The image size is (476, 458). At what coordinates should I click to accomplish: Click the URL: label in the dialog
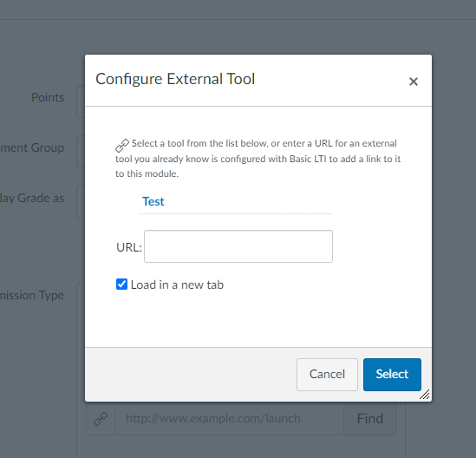(x=129, y=247)
